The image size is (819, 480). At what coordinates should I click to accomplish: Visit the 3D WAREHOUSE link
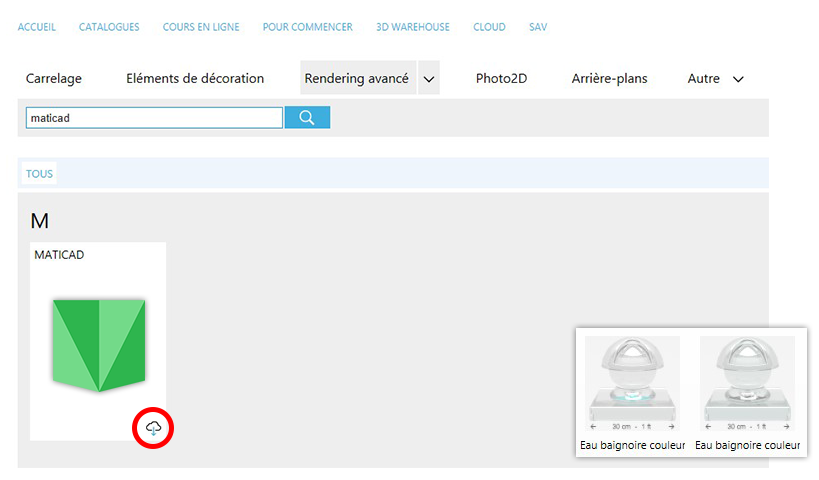click(x=413, y=27)
